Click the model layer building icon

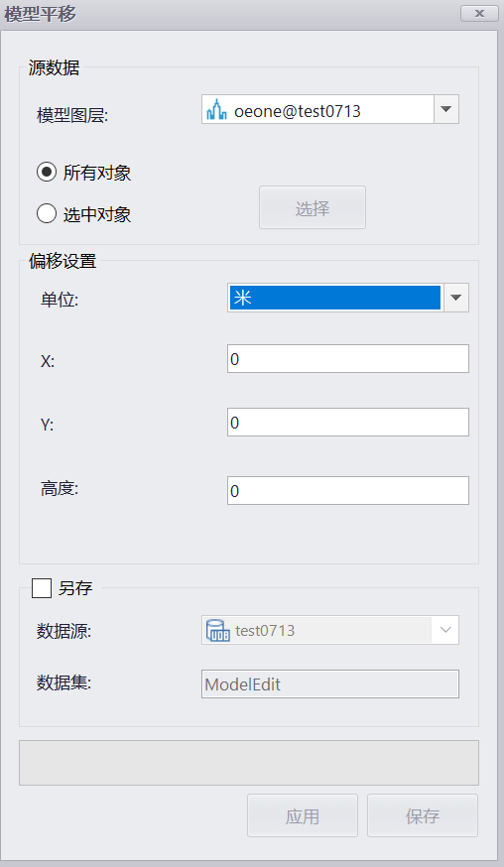(216, 110)
